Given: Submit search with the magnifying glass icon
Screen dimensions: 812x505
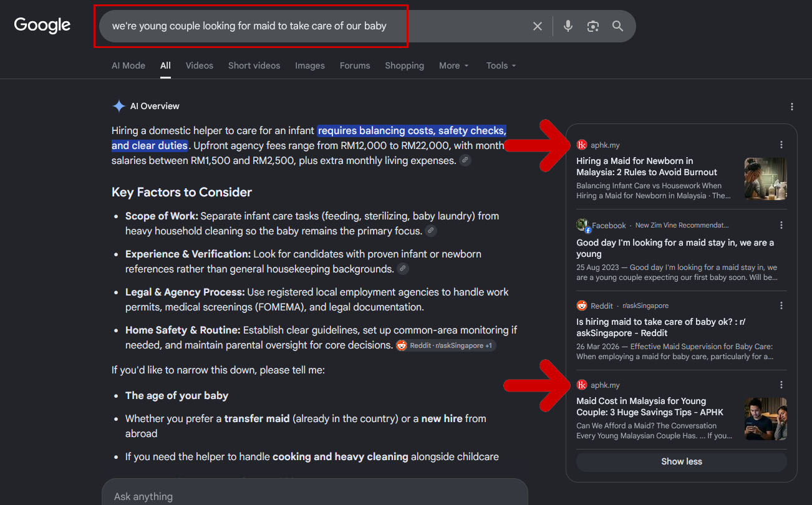Looking at the screenshot, I should [x=617, y=26].
